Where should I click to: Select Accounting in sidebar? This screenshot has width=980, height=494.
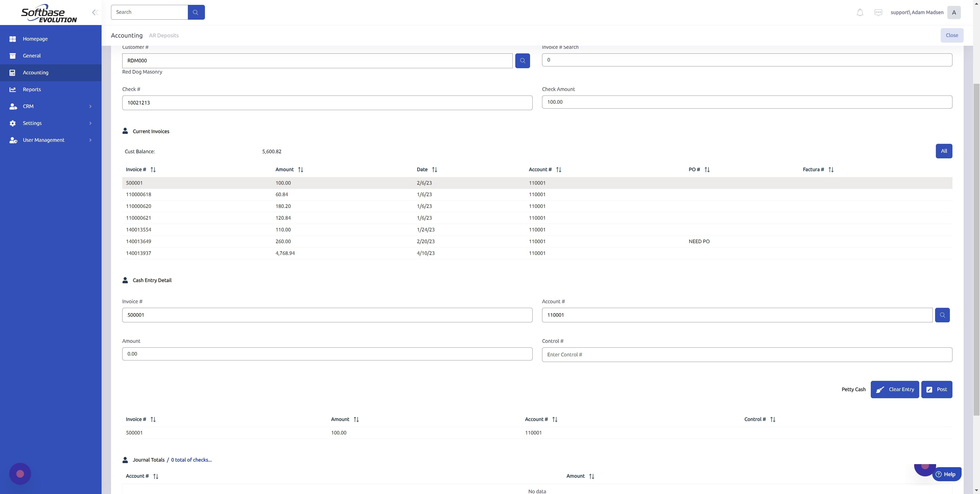pyautogui.click(x=51, y=72)
